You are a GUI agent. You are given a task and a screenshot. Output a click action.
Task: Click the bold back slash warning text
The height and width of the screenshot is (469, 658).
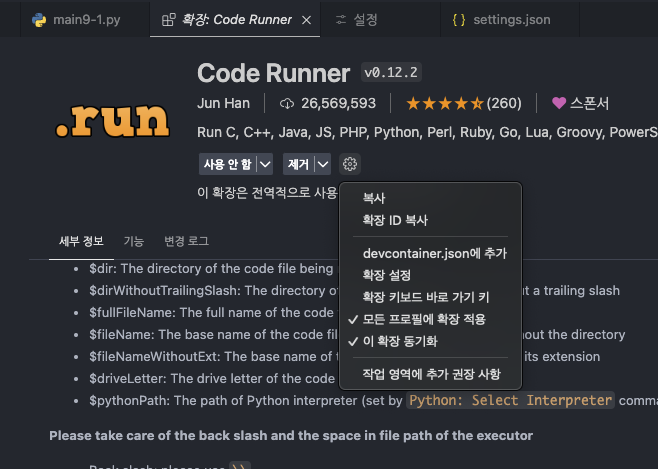[291, 435]
